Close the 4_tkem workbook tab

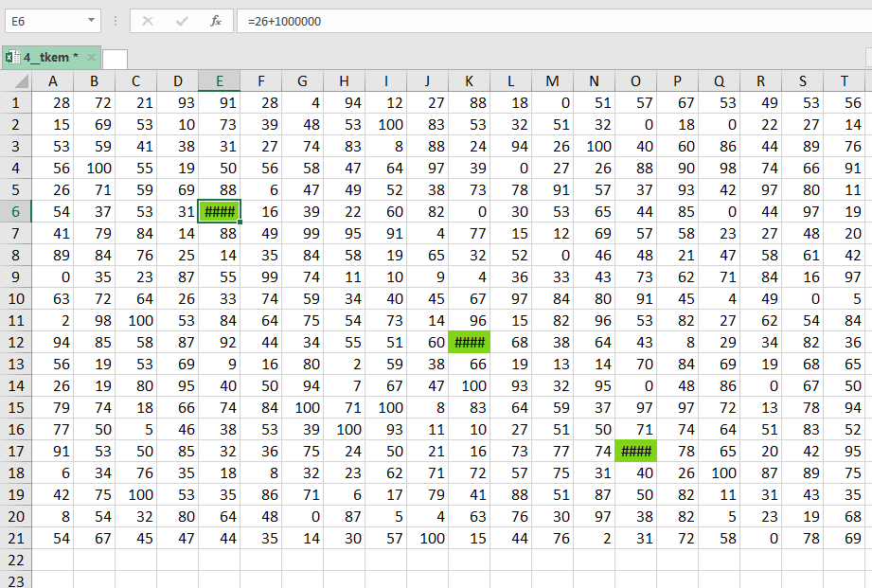point(91,58)
